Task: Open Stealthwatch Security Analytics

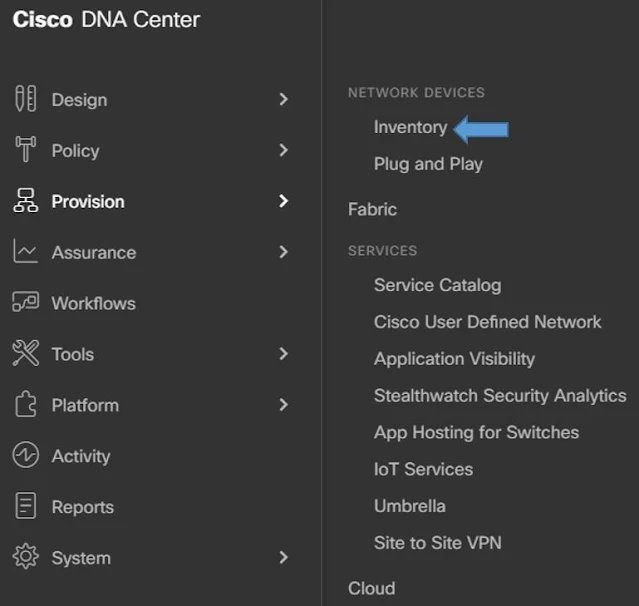Action: [500, 396]
